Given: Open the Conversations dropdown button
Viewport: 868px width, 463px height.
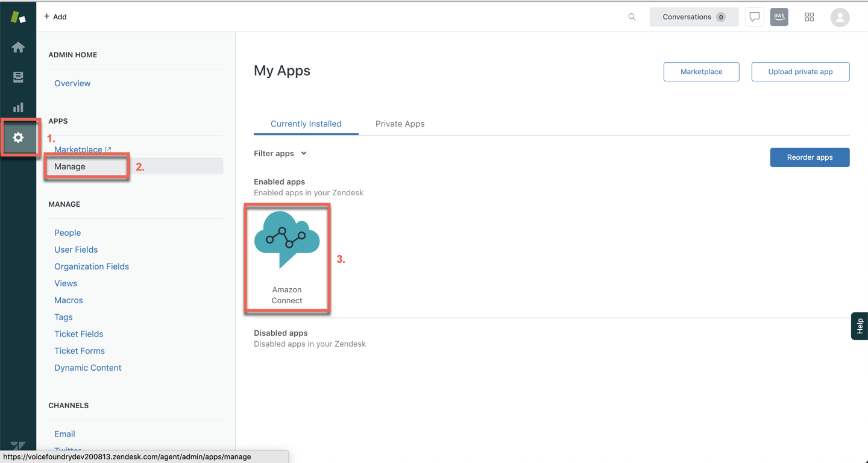Looking at the screenshot, I should click(694, 17).
